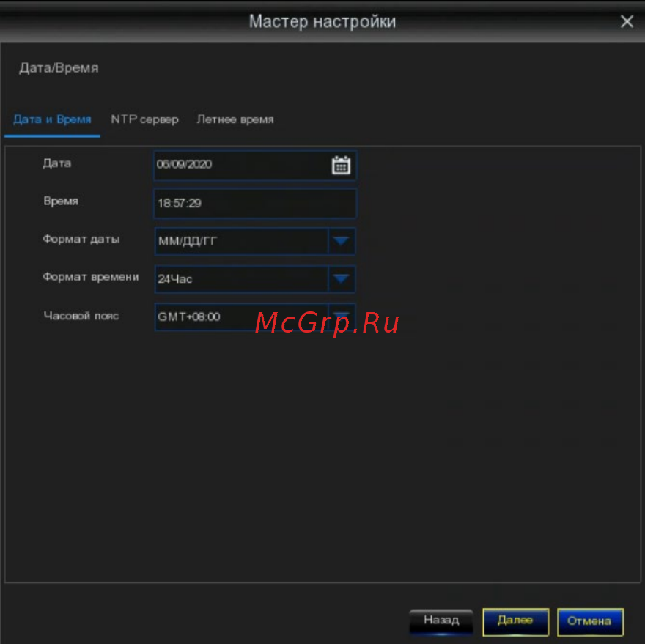Click the Формат времени label

point(91,277)
